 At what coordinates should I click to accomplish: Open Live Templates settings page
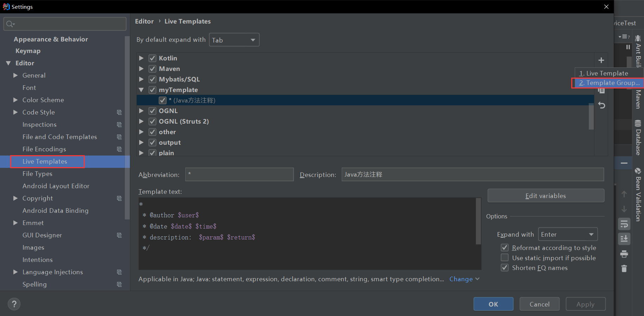[45, 162]
